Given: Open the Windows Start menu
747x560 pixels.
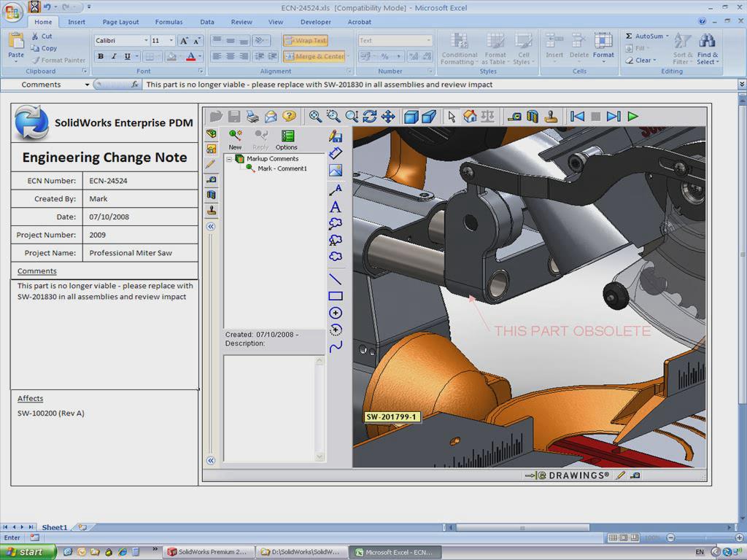Looking at the screenshot, I should pyautogui.click(x=28, y=552).
